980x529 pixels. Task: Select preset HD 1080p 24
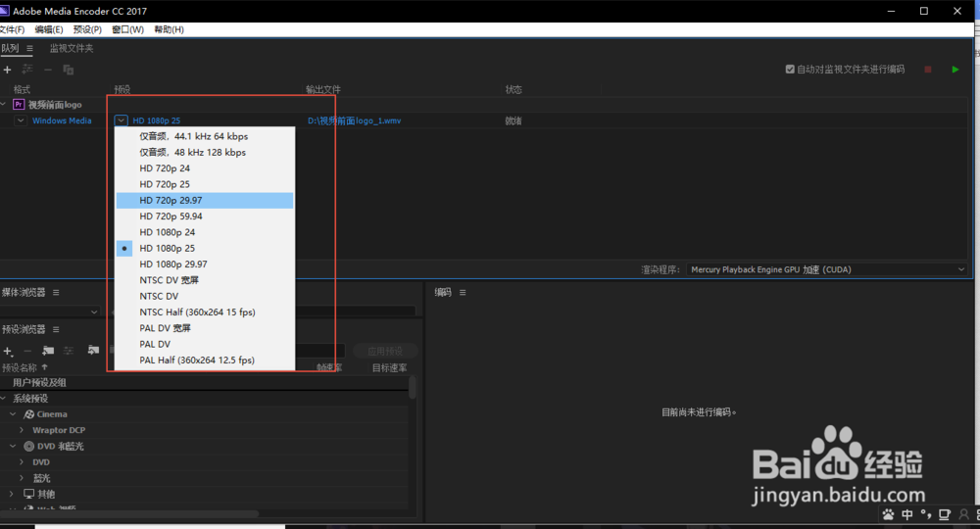(205, 232)
